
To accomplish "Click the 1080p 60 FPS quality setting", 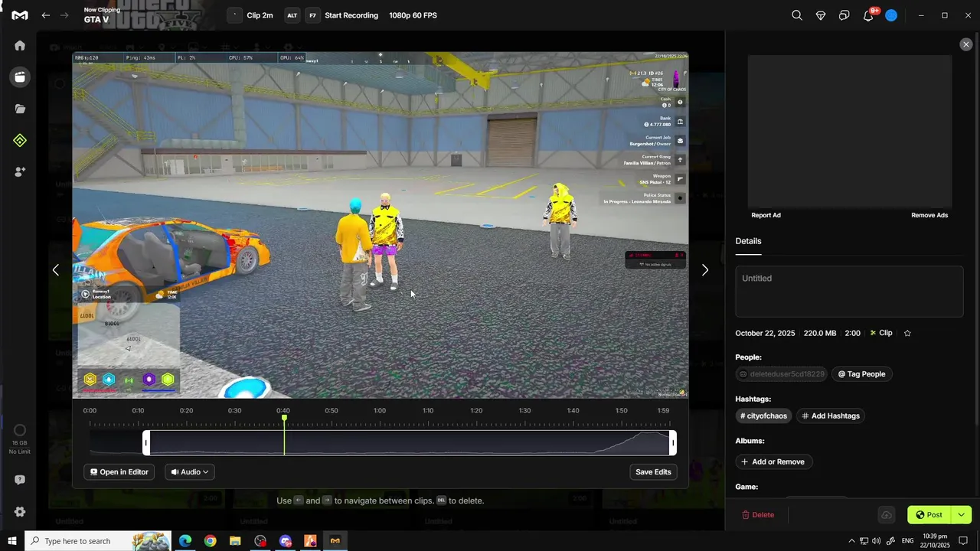I will point(413,15).
